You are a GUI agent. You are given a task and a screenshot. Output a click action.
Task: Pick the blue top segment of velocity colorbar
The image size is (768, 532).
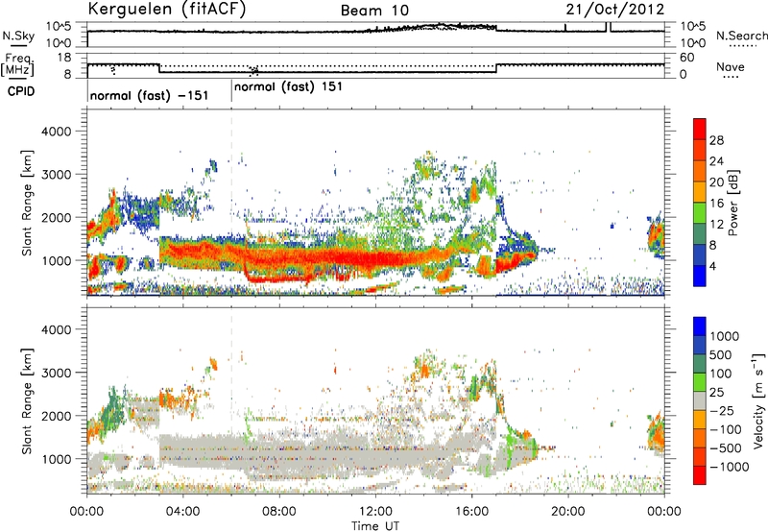[700, 326]
